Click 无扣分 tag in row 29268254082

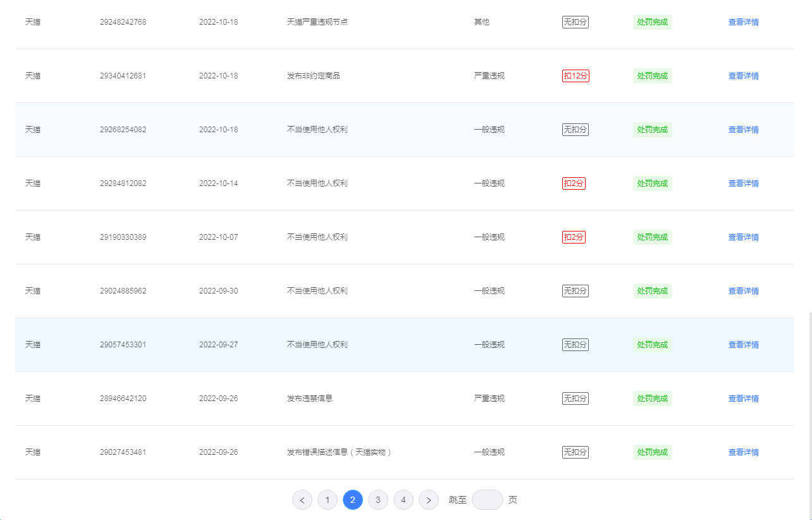[x=575, y=130]
